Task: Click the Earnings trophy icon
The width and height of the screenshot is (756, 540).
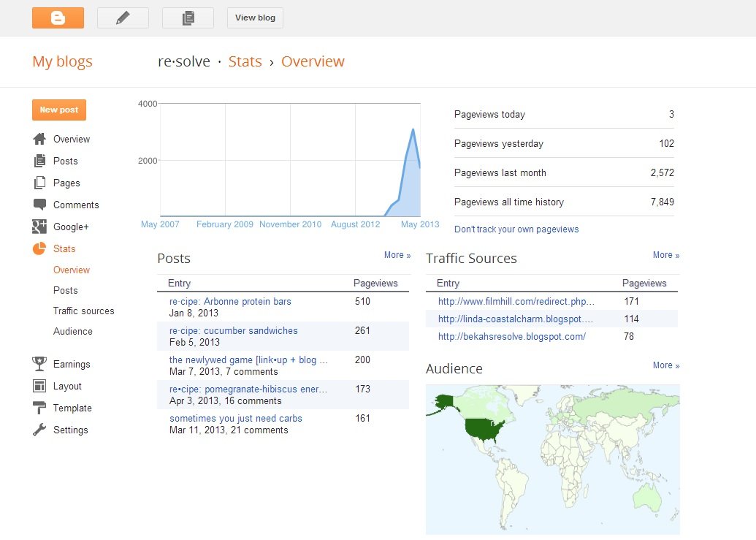Action: point(39,364)
